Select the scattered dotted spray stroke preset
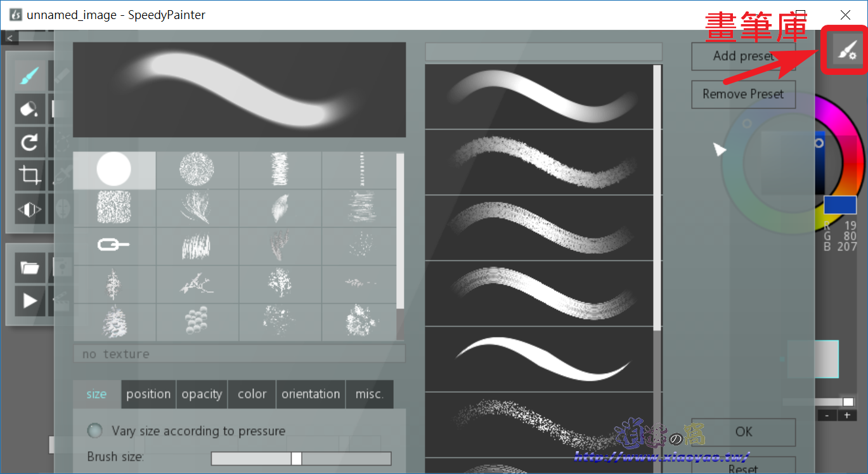 pyautogui.click(x=539, y=424)
